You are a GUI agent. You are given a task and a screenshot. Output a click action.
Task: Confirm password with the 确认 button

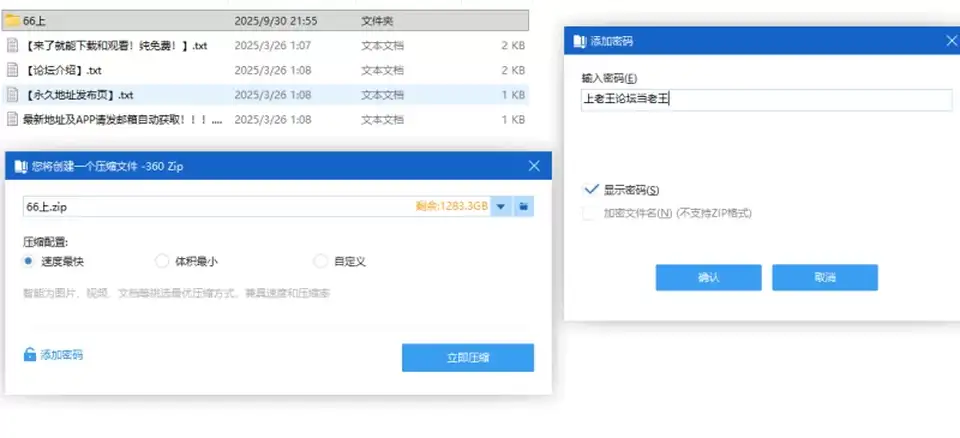[708, 278]
